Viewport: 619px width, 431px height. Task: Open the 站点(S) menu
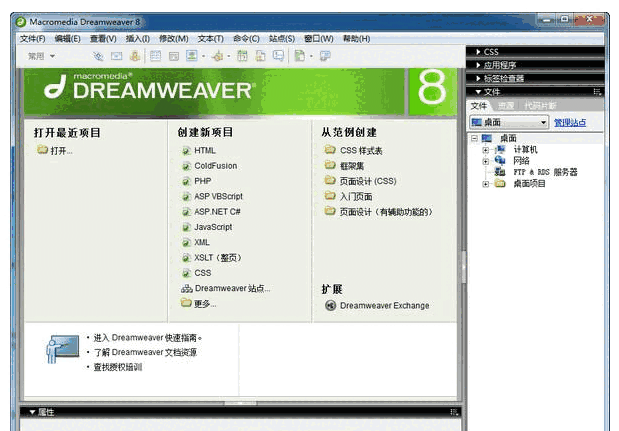(282, 39)
